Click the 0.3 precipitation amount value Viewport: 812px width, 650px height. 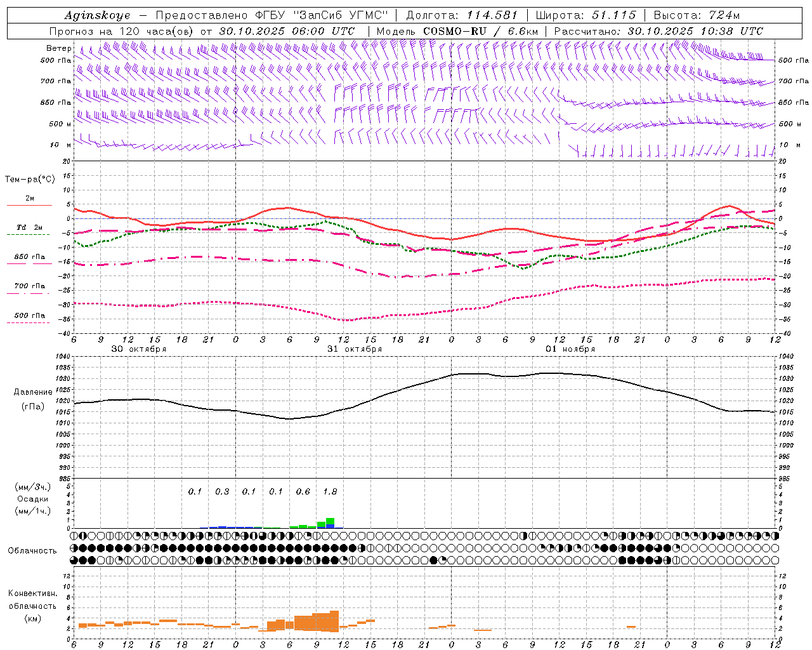[x=222, y=491]
